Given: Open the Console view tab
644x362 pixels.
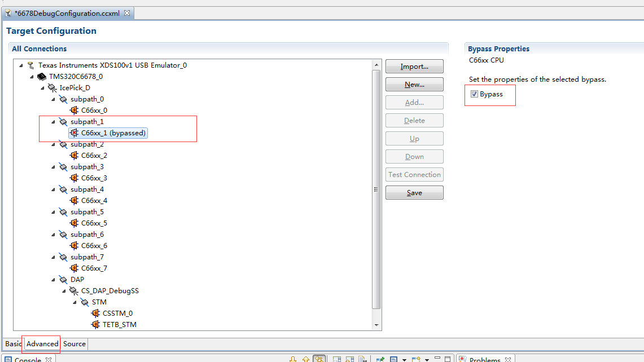Looking at the screenshot, I should [x=28, y=359].
